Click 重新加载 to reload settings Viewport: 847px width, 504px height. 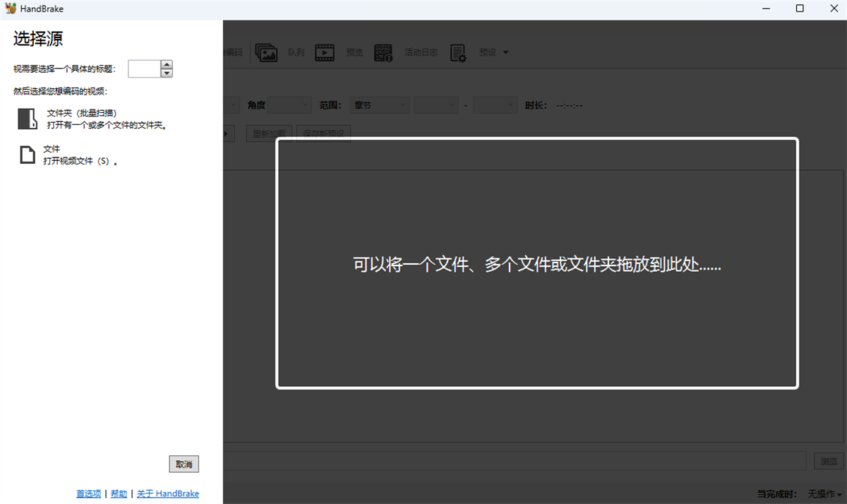click(x=269, y=133)
